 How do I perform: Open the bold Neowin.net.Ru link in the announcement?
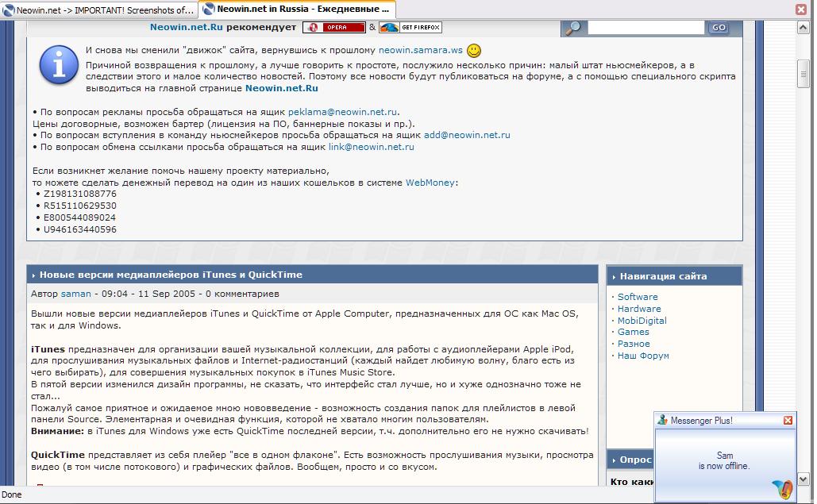tap(281, 88)
